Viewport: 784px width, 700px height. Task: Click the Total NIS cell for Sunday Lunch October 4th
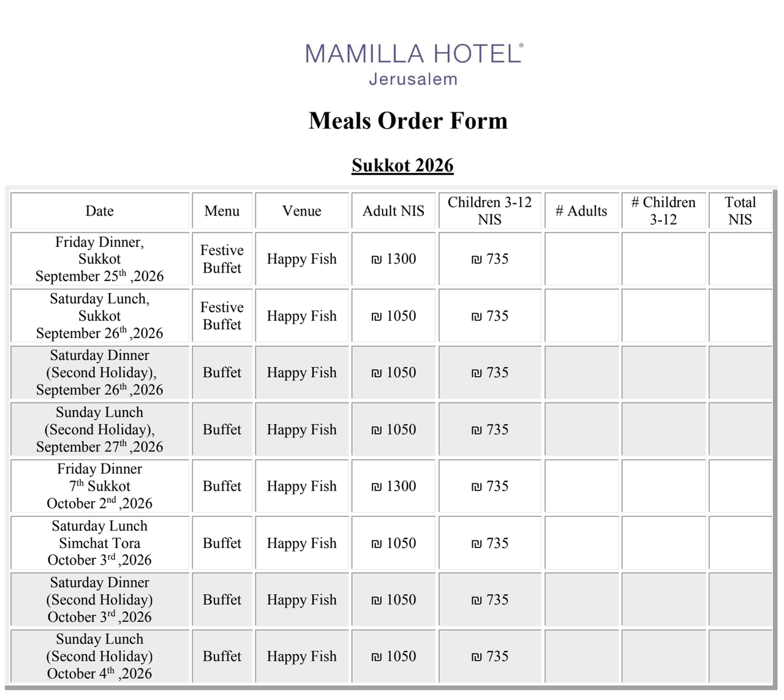point(740,657)
